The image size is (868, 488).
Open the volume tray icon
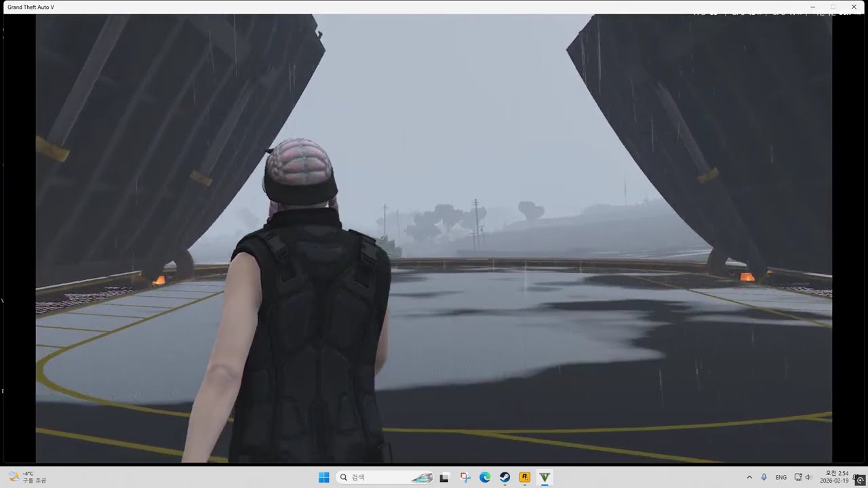[x=808, y=477]
